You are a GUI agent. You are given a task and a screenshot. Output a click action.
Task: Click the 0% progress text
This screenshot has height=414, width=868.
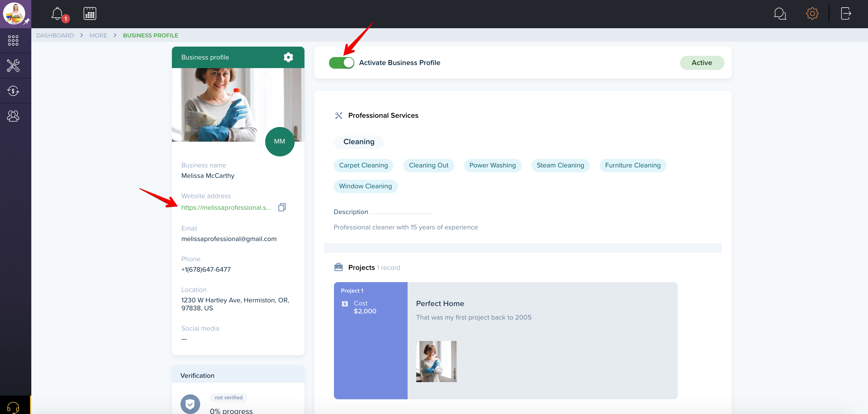231,410
